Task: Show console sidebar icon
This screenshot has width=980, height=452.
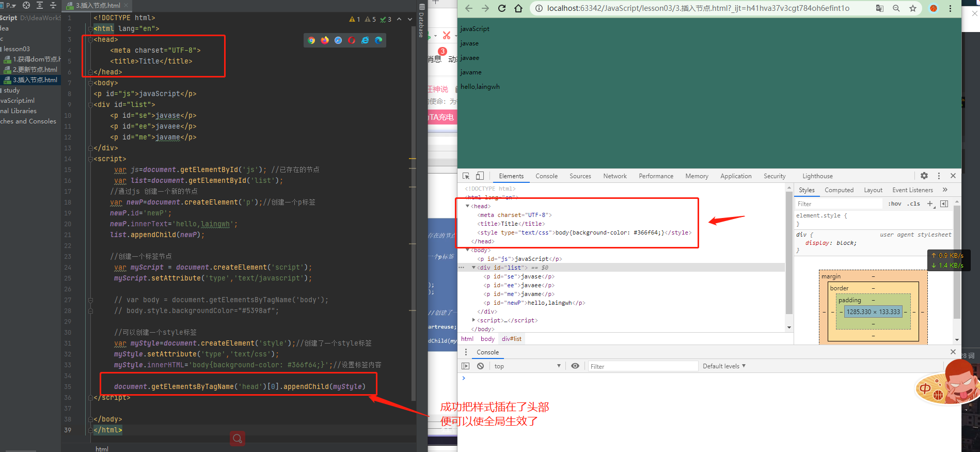Action: [466, 366]
